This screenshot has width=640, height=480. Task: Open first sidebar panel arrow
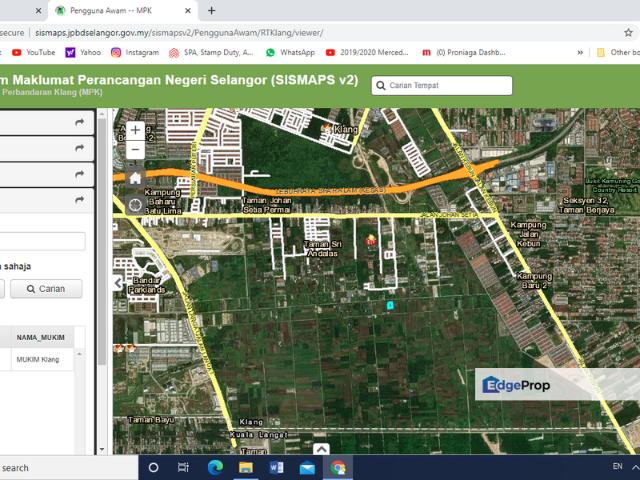click(80, 122)
